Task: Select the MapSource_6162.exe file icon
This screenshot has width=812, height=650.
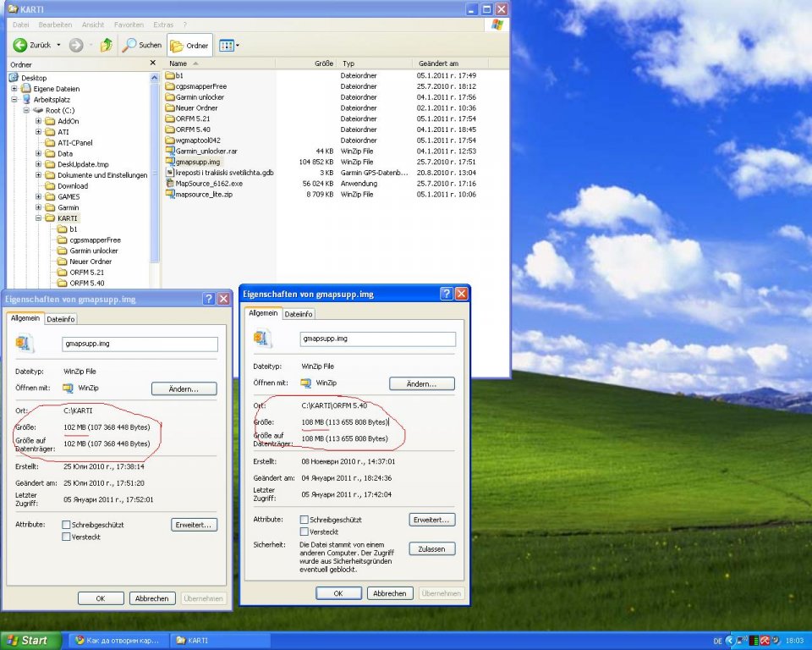Action: 169,183
